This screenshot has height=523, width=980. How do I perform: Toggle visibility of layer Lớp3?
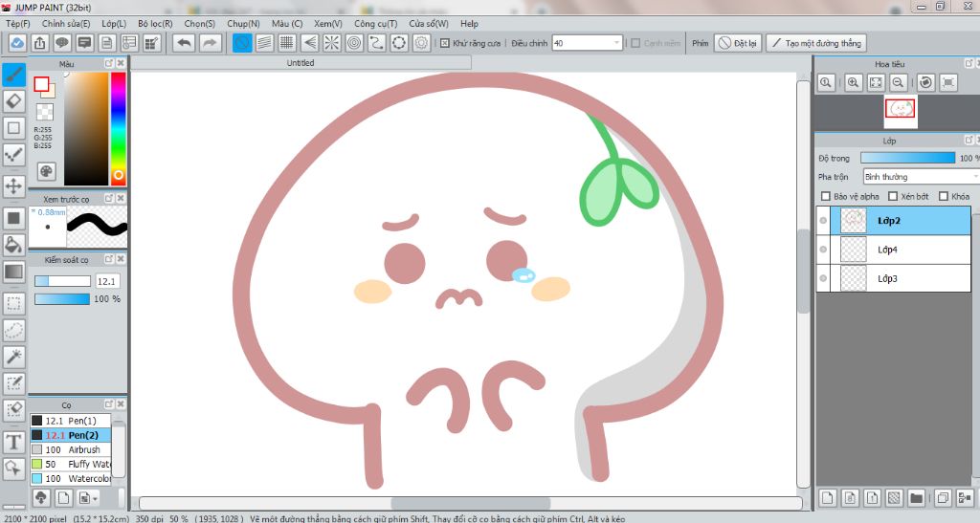coord(823,278)
